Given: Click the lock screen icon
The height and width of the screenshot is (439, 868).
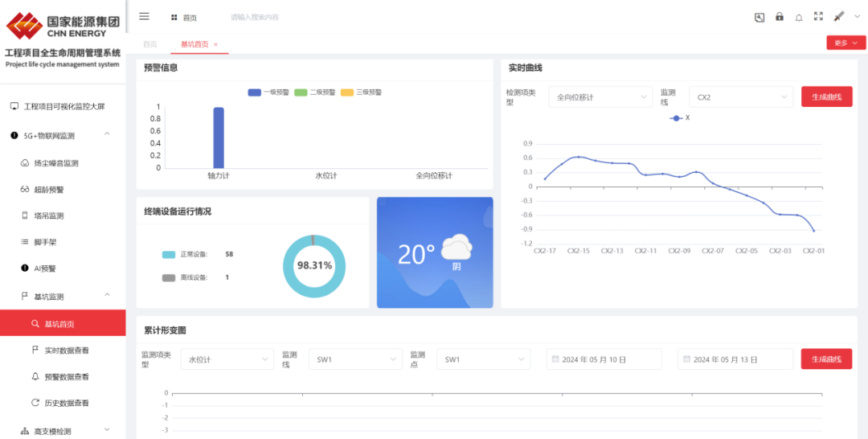Looking at the screenshot, I should (779, 17).
